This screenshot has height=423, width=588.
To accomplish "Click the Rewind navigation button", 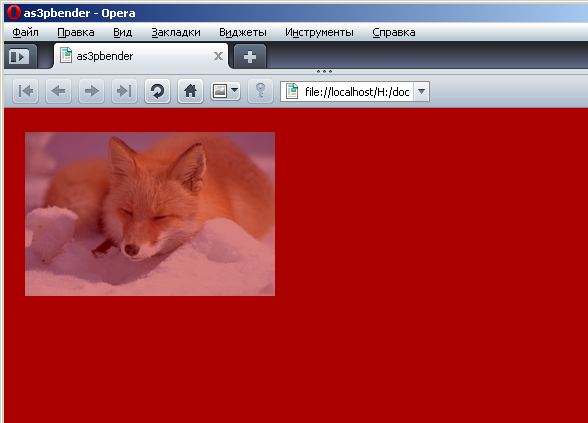I will tap(26, 91).
